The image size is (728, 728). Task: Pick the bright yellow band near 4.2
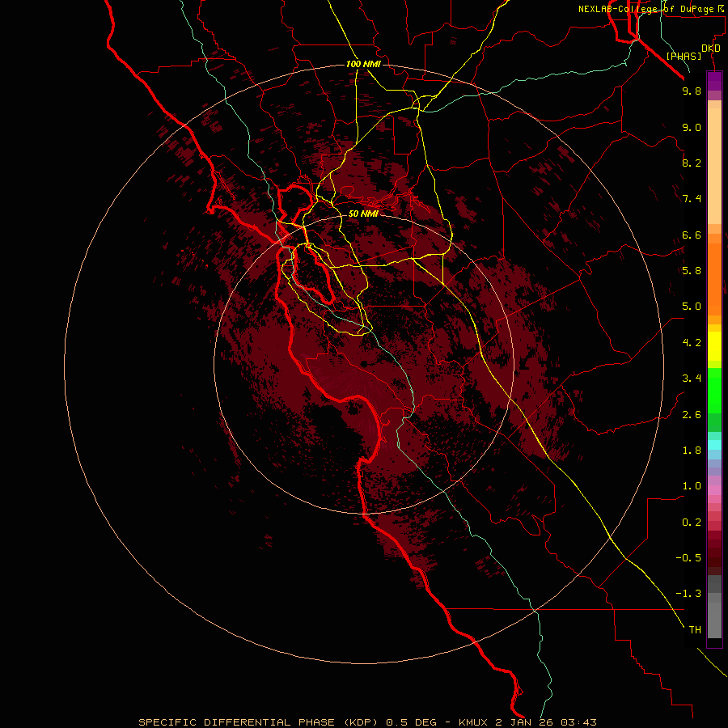[714, 346]
